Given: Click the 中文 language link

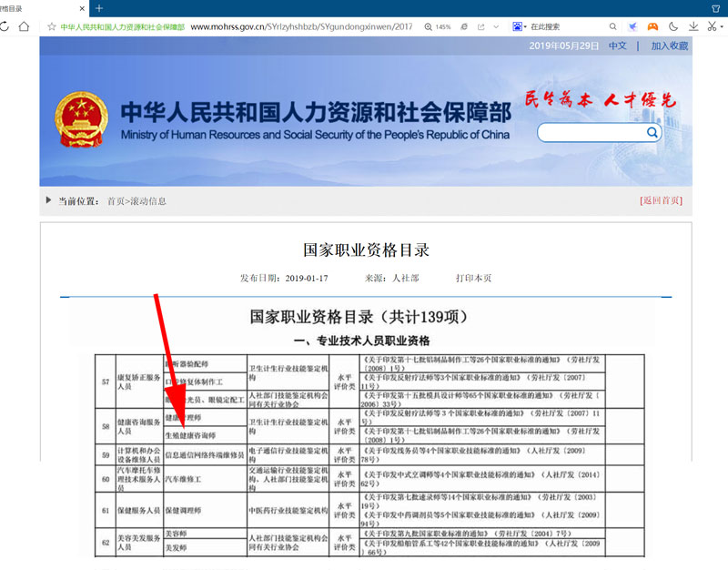Looking at the screenshot, I should pyautogui.click(x=618, y=46).
